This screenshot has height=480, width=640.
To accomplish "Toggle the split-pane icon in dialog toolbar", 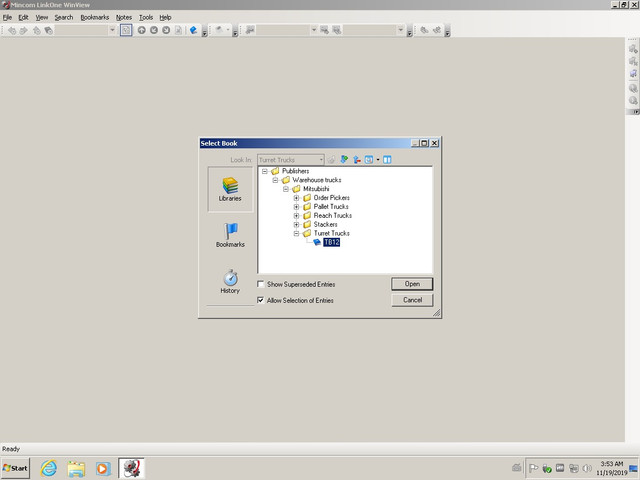I will (387, 160).
